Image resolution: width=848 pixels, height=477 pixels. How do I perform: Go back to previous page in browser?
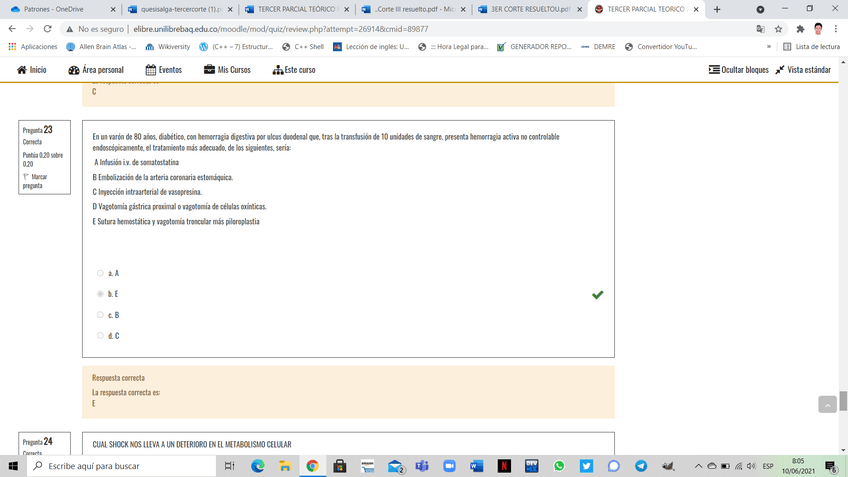pyautogui.click(x=12, y=29)
